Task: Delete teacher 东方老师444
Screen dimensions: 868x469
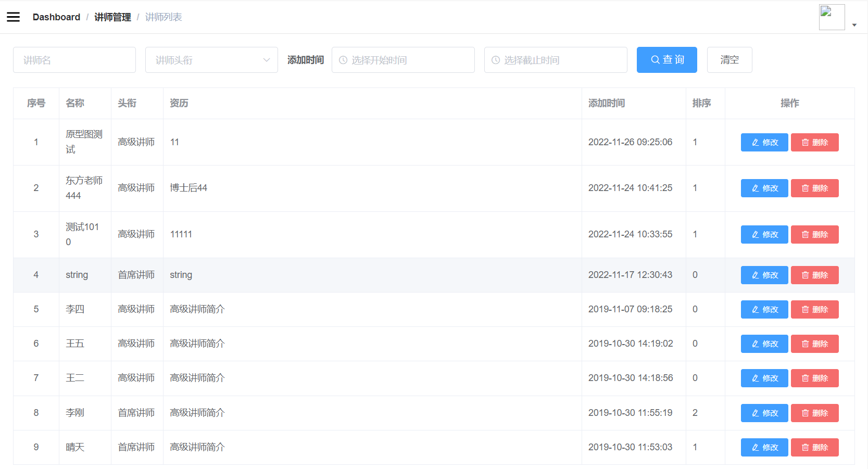Action: (815, 188)
